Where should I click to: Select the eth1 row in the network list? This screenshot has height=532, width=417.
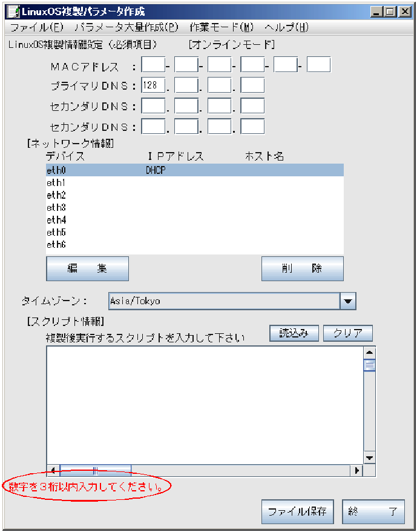(x=195, y=183)
